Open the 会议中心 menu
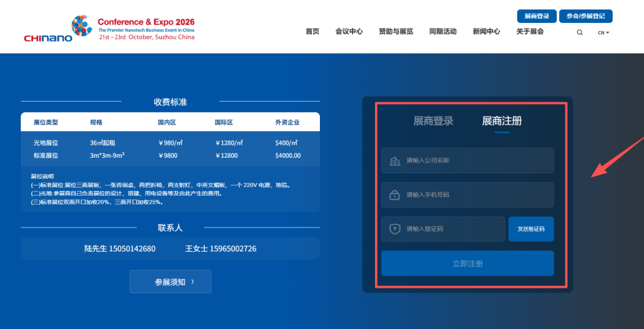Viewport: 644px width, 329px height. (348, 32)
